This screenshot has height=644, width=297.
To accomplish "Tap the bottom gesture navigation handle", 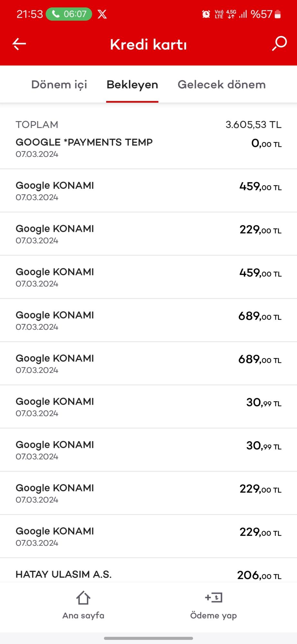I will (148, 638).
